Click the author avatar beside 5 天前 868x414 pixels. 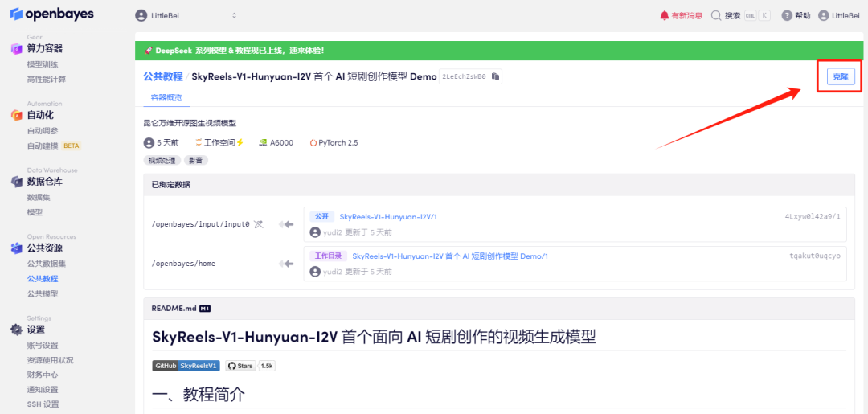pyautogui.click(x=149, y=143)
